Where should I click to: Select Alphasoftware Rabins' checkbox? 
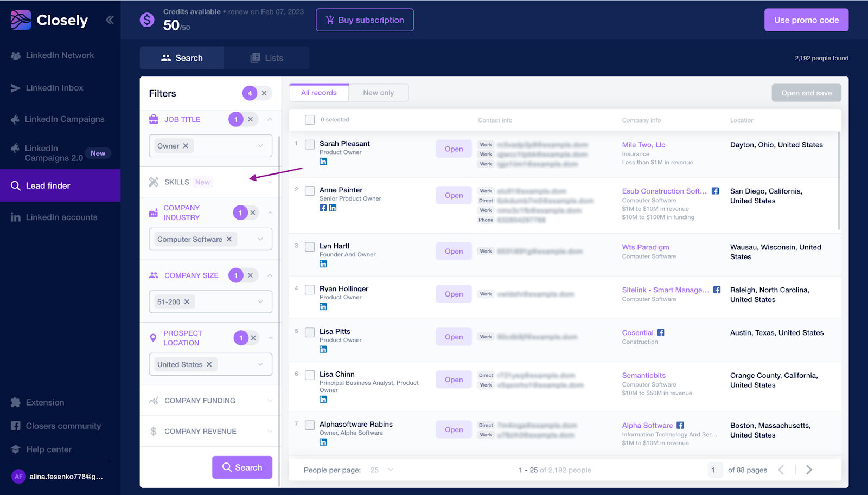(310, 425)
